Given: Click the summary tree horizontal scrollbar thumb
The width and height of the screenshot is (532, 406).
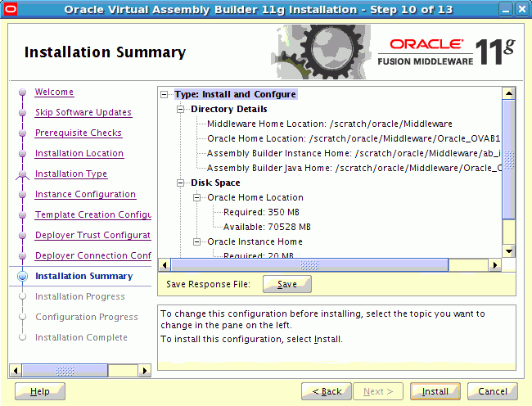Looking at the screenshot, I should (309, 265).
